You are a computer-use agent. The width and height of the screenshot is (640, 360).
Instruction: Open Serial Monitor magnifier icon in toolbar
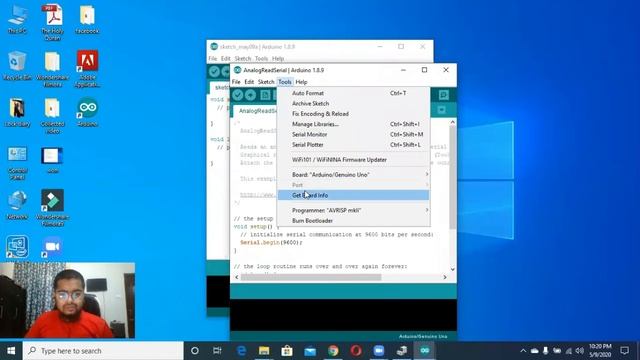[x=443, y=95]
